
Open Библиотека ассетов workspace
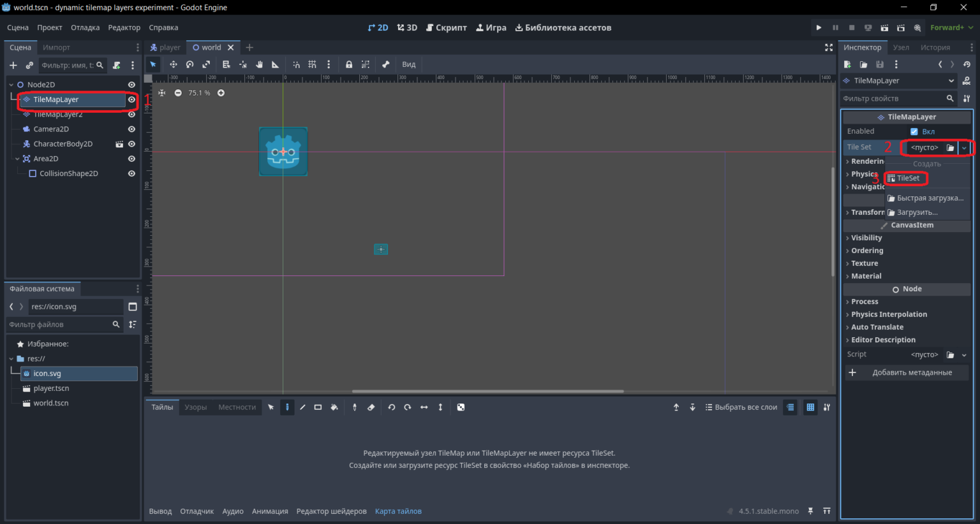tap(563, 27)
